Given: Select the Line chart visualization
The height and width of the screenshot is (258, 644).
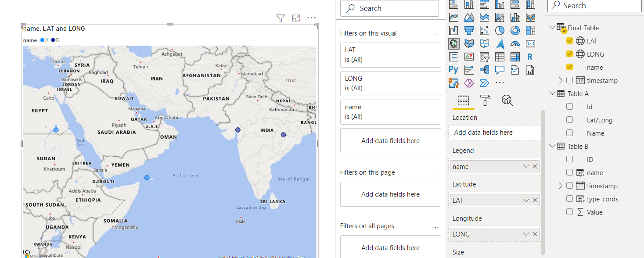Looking at the screenshot, I should click(453, 18).
